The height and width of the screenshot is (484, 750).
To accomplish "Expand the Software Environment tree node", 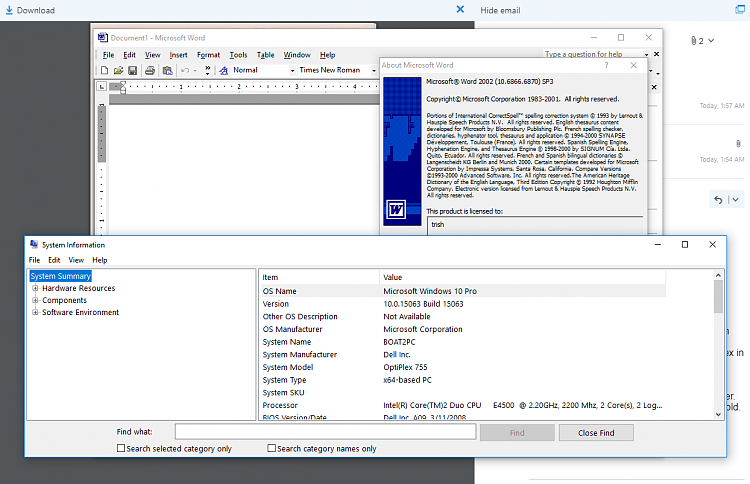I will 35,312.
